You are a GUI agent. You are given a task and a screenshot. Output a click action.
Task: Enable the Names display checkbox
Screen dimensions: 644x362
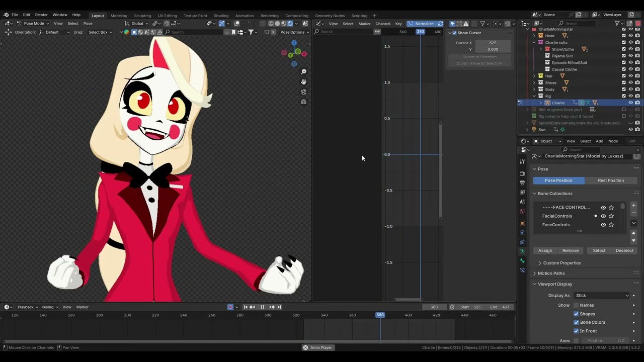click(x=576, y=305)
